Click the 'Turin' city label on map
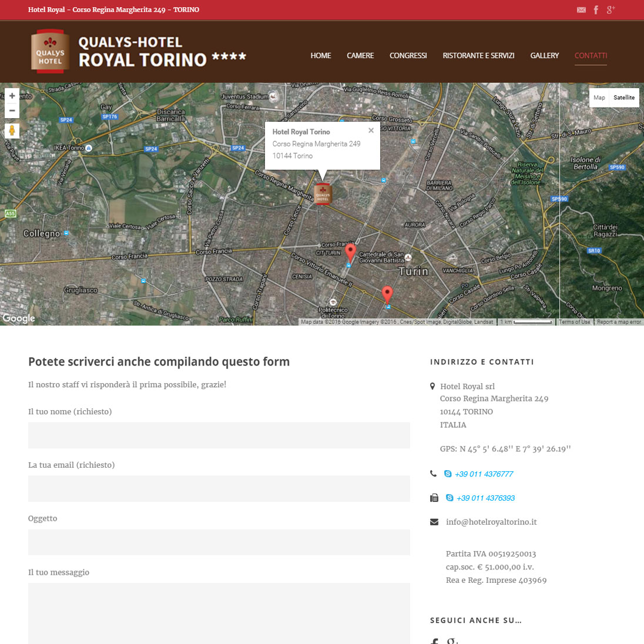 click(413, 271)
